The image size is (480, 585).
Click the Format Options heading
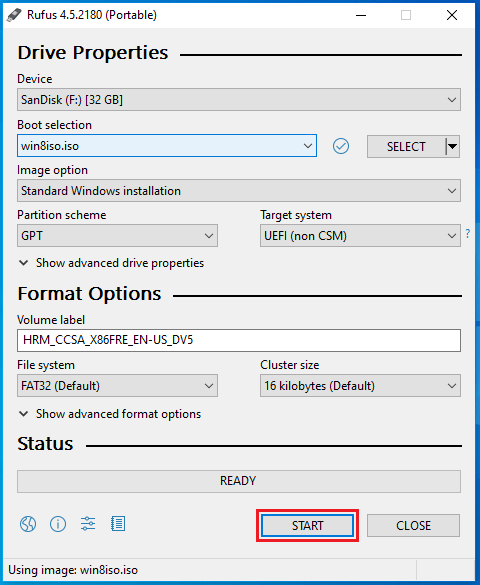(90, 294)
